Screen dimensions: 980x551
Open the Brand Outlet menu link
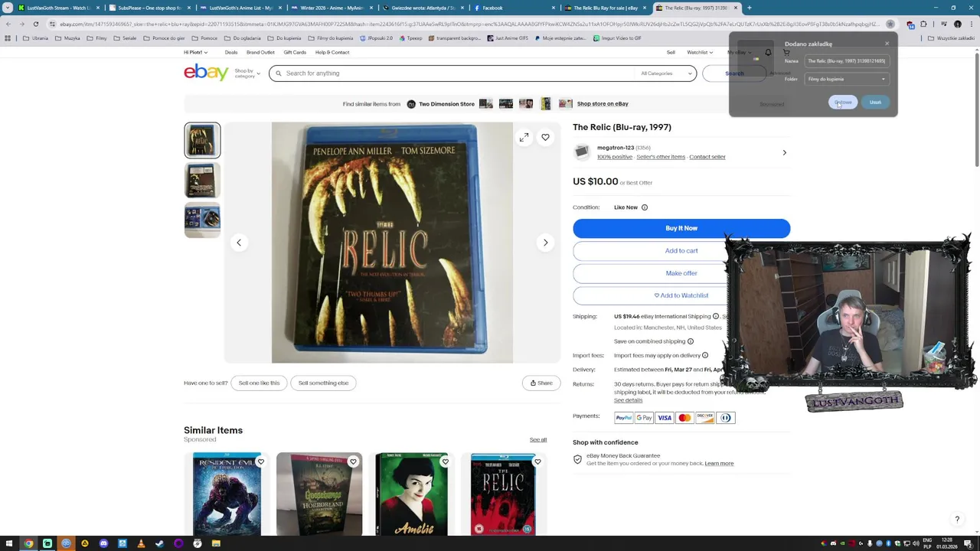point(260,53)
